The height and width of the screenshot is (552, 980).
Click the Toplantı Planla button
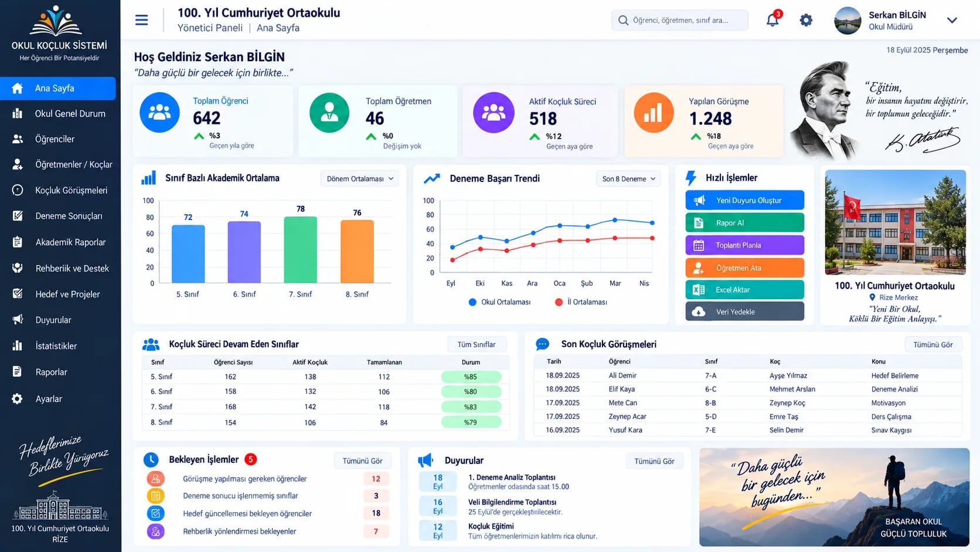[x=744, y=245]
